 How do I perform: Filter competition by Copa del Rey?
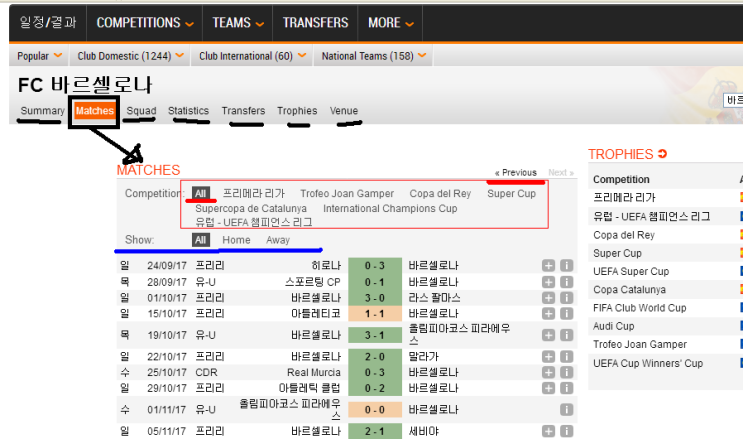point(440,193)
